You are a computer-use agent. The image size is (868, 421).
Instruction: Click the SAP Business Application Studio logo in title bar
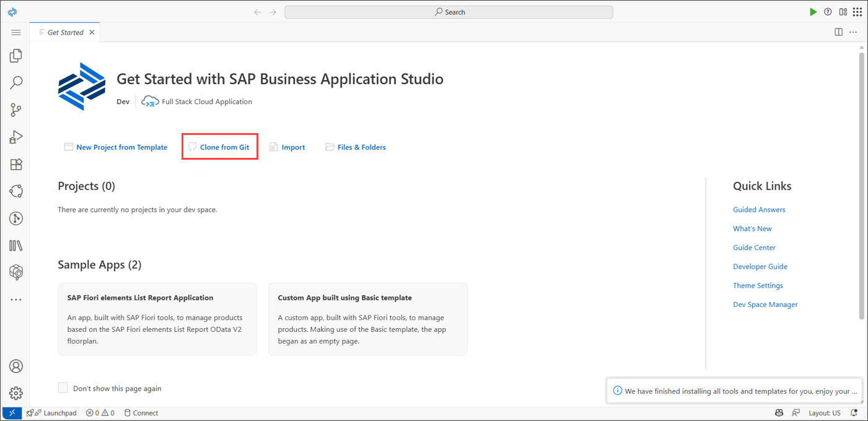12,12
